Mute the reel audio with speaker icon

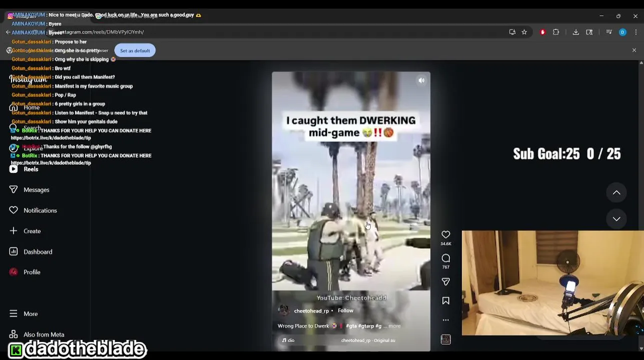(421, 80)
